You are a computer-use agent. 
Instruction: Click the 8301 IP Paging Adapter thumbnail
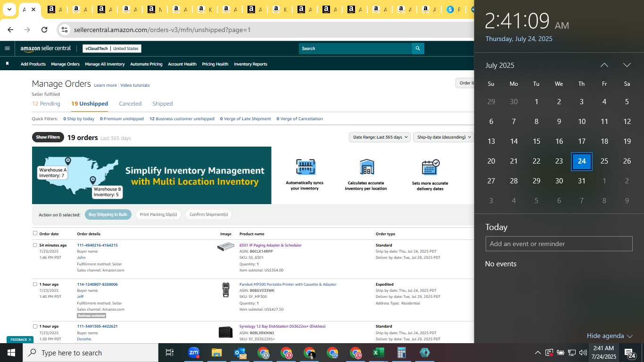click(226, 247)
